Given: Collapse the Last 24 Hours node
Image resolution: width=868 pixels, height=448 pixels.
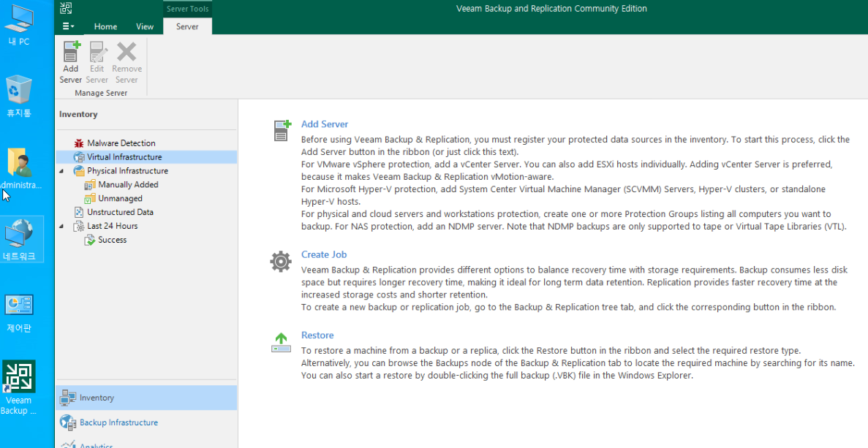Looking at the screenshot, I should [x=63, y=227].
